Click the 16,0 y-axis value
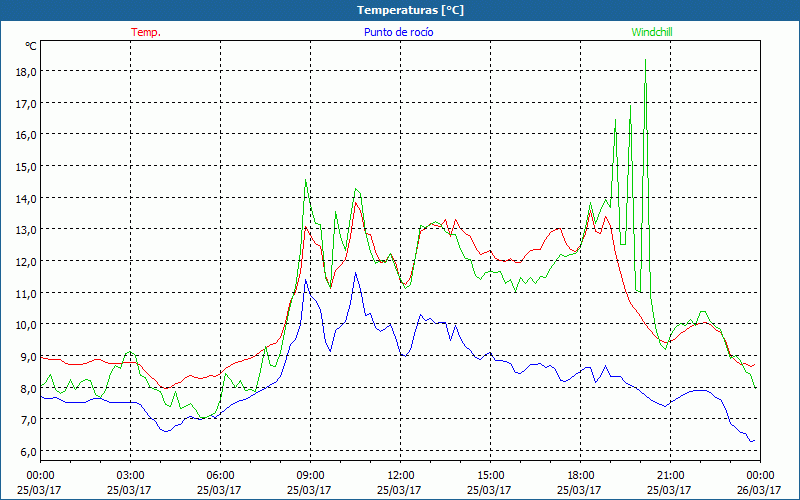 coord(27,135)
